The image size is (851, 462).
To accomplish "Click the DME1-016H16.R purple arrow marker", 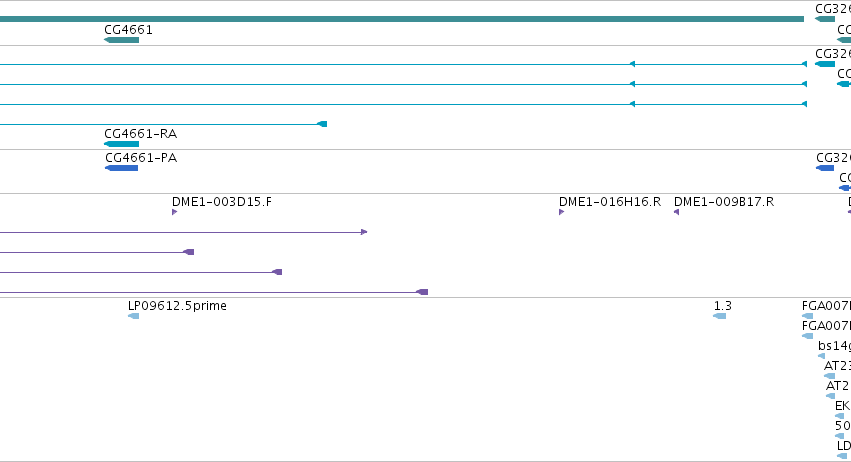I will pos(561,212).
